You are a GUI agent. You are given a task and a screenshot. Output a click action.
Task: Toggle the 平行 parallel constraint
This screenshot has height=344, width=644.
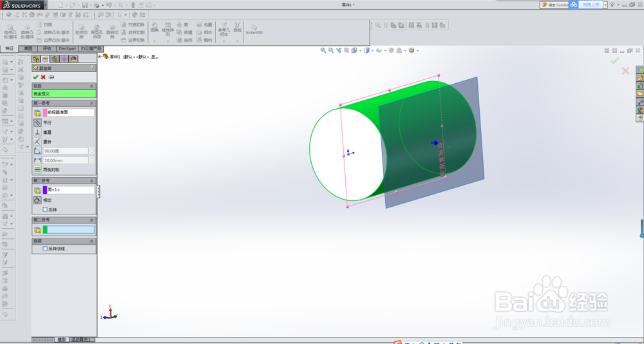point(37,122)
